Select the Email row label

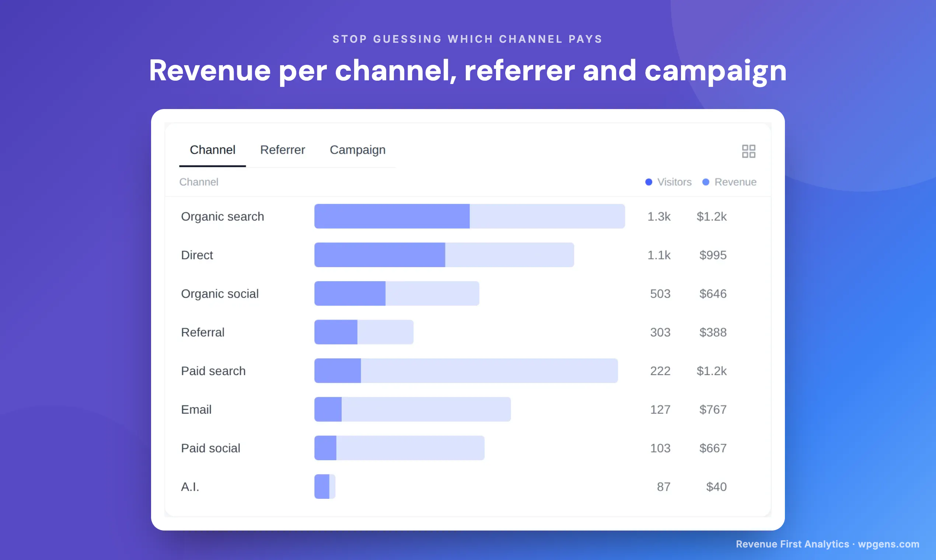196,409
